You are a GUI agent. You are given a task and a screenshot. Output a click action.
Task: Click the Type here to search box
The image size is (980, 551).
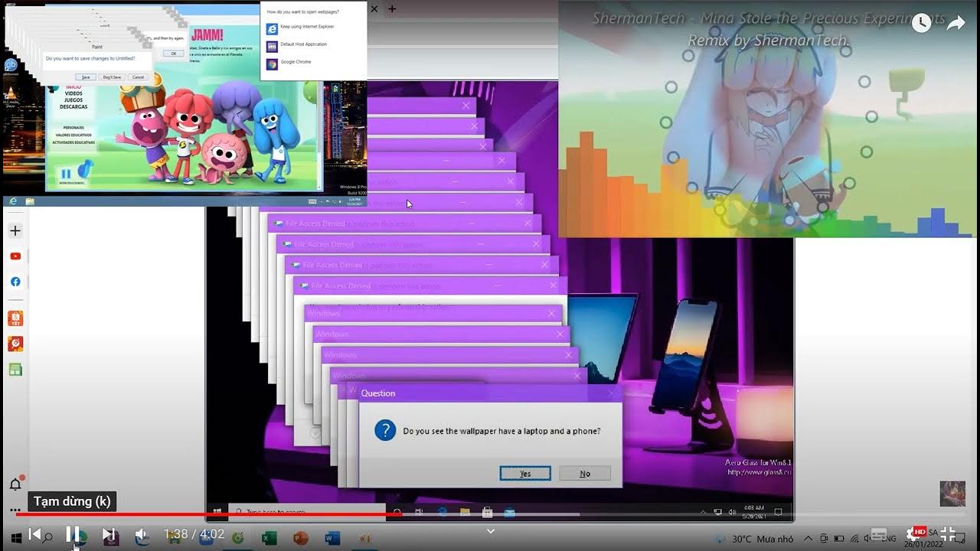point(307,511)
